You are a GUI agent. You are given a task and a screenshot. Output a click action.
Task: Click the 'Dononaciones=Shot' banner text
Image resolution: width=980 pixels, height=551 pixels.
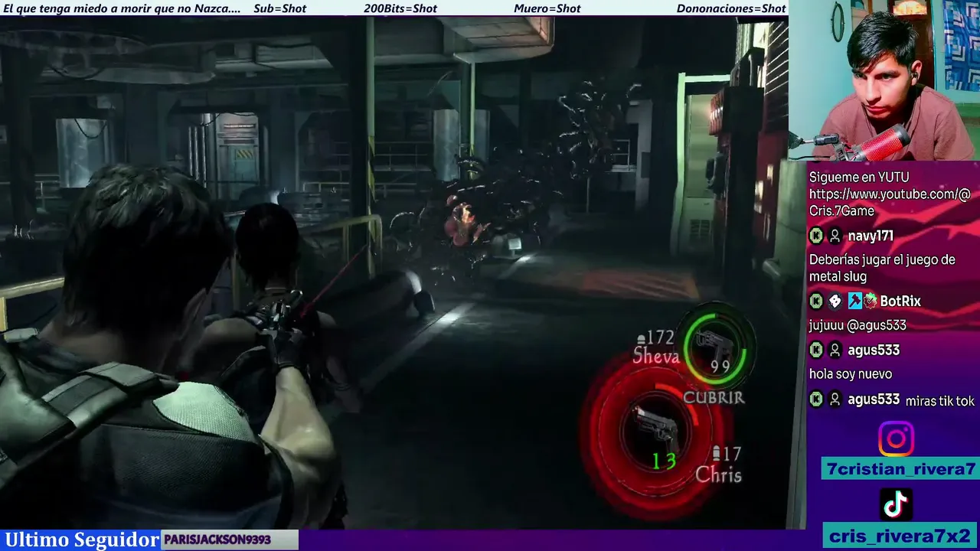[x=731, y=8]
